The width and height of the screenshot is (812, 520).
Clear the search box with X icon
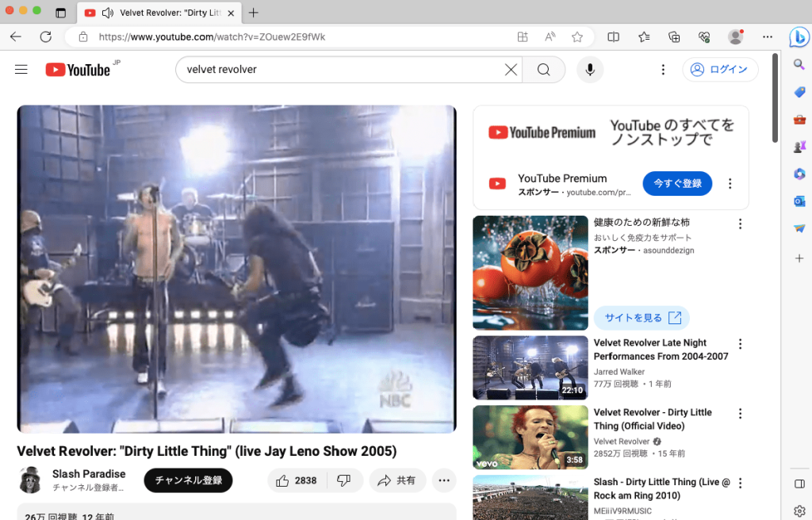[x=511, y=70]
